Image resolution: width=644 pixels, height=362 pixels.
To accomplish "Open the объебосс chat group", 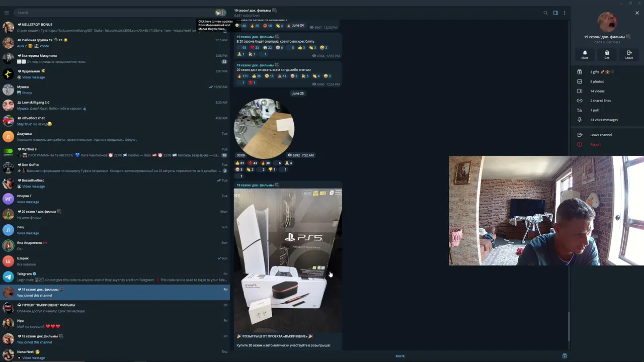I will 115,121.
